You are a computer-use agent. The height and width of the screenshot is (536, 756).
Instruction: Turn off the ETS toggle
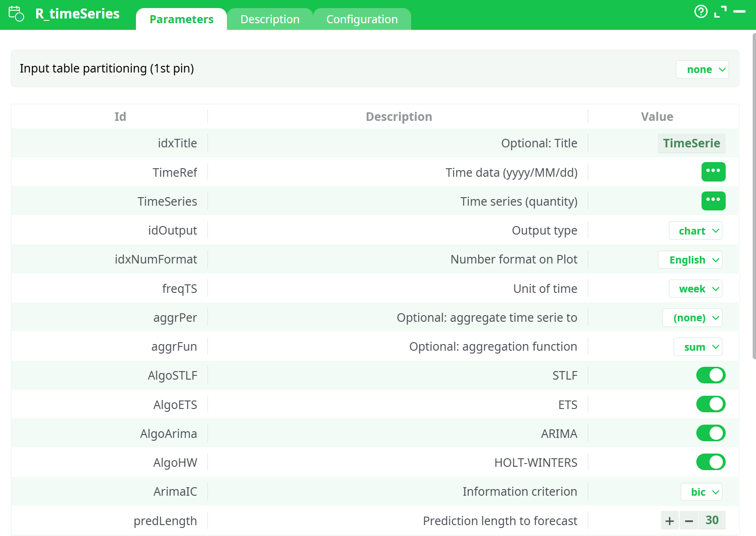pos(711,404)
